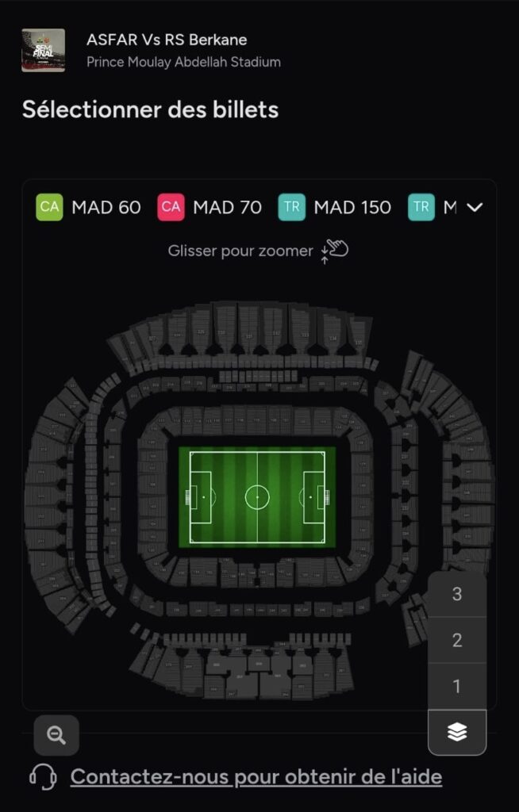This screenshot has height=812, width=519.
Task: Tap the last partially visible TR badge
Action: point(421,207)
